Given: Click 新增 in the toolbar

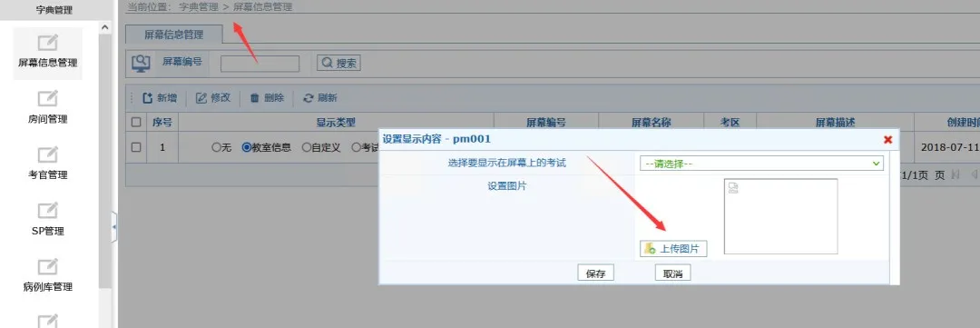Looking at the screenshot, I should (x=160, y=97).
